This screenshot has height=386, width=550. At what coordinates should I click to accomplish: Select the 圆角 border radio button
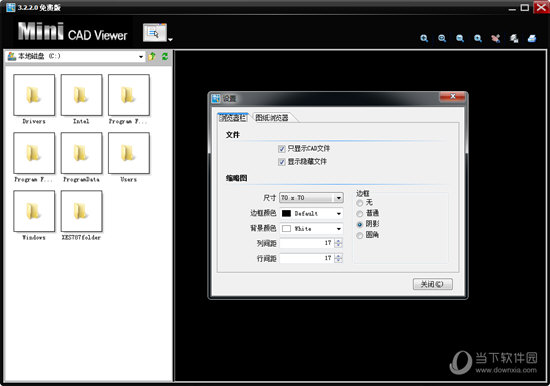(x=360, y=236)
